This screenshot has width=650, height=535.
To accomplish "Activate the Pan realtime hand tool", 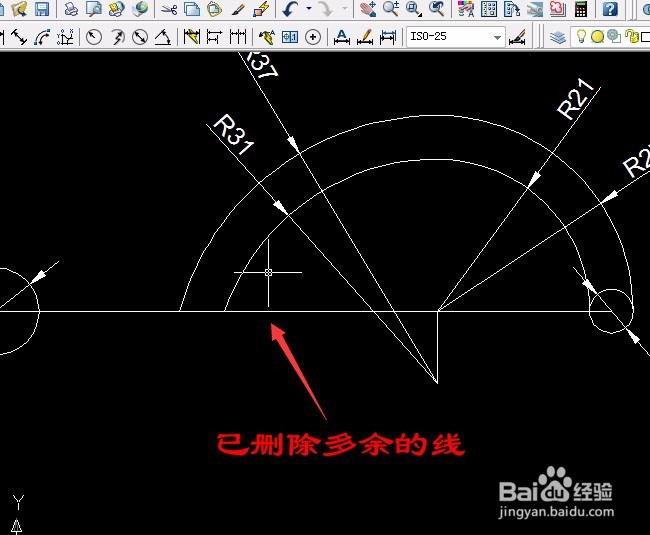I will tap(368, 8).
